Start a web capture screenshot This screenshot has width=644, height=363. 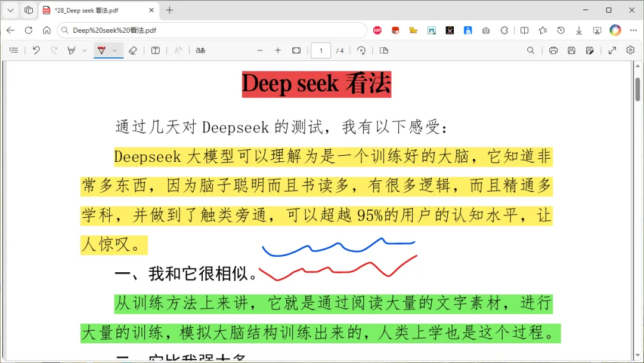point(597,30)
